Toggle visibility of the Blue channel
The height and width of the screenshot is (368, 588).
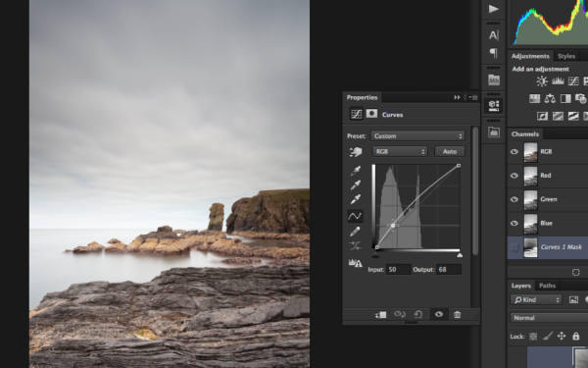click(514, 223)
